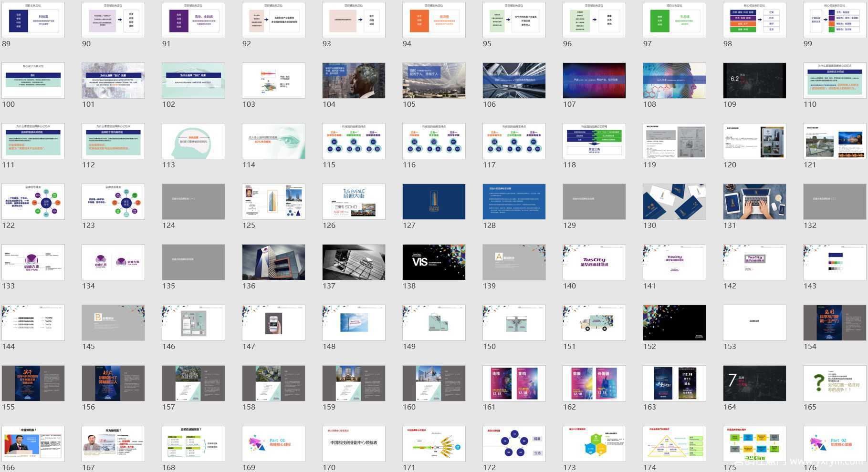
Task: Open slide 104 with man's face
Action: pyautogui.click(x=354, y=81)
